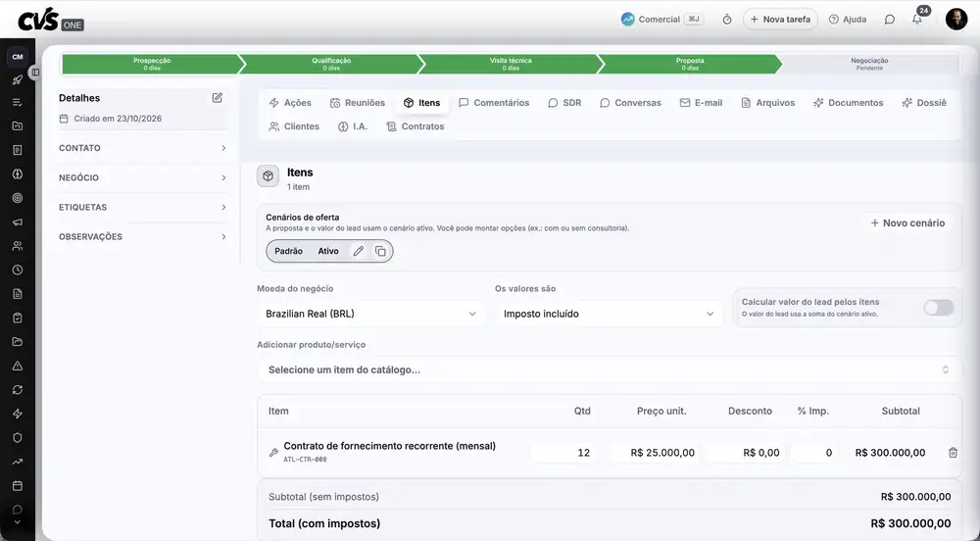This screenshot has height=541, width=980.
Task: Open the SDR tab
Action: click(564, 103)
